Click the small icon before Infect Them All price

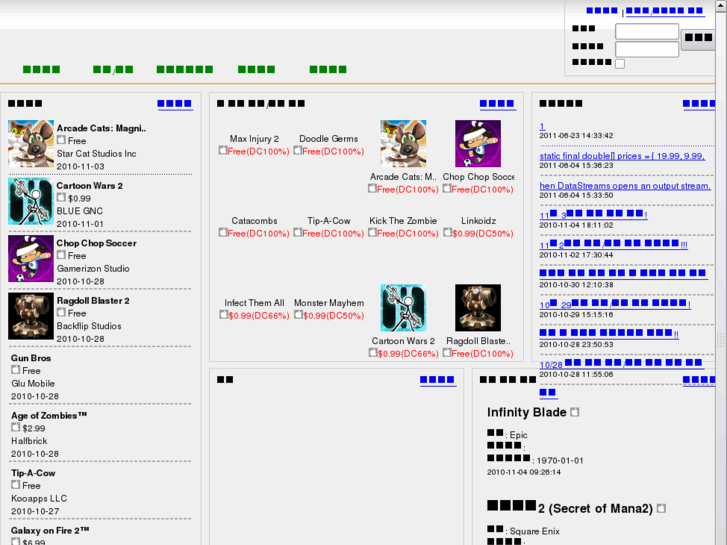(223, 314)
